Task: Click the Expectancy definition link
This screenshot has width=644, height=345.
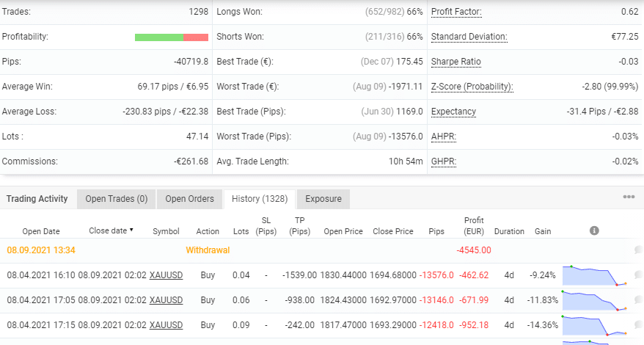Action: click(x=453, y=112)
